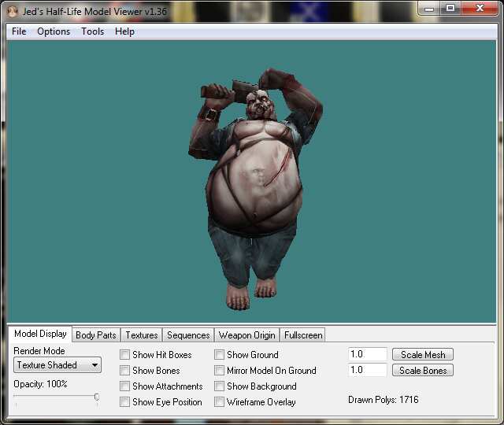
Task: Toggle the Show Bones checkbox
Action: click(x=125, y=371)
